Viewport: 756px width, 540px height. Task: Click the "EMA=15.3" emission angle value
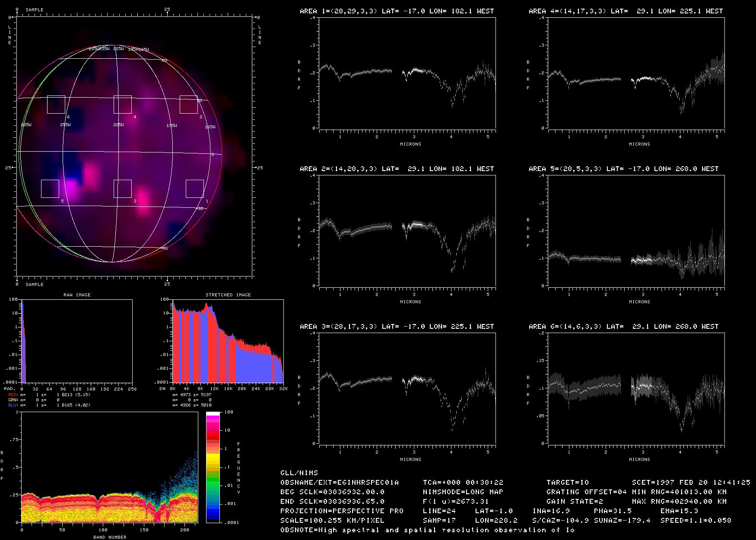[x=680, y=511]
